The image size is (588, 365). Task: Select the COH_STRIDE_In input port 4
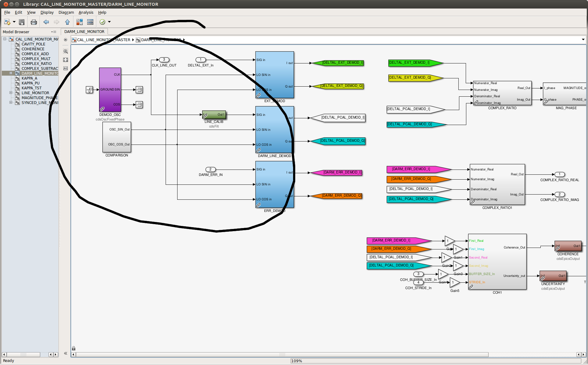click(418, 282)
